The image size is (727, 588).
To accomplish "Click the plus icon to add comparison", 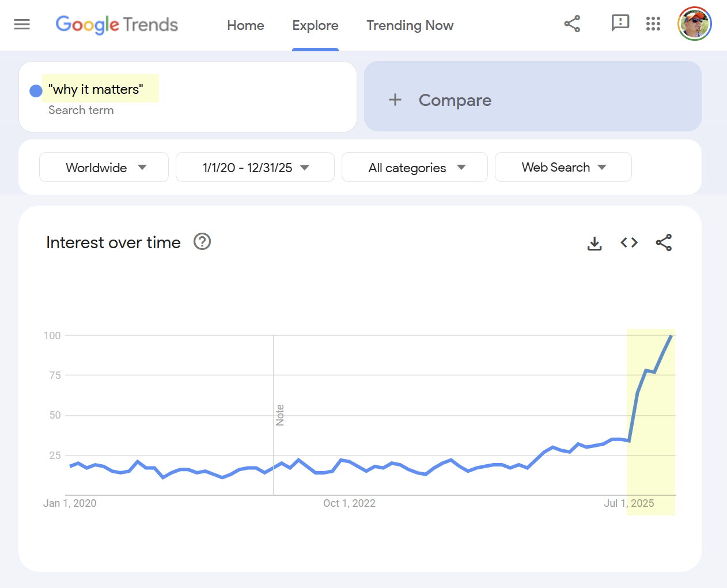I will click(x=395, y=100).
